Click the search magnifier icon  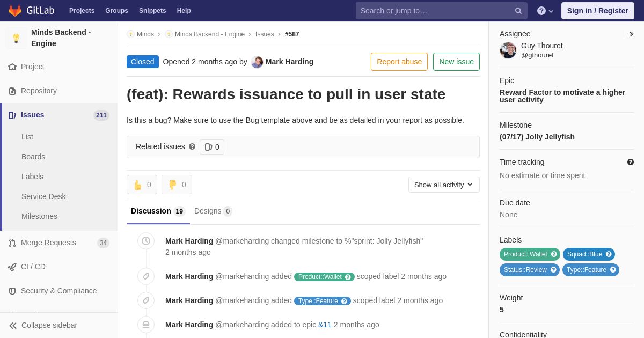518,11
